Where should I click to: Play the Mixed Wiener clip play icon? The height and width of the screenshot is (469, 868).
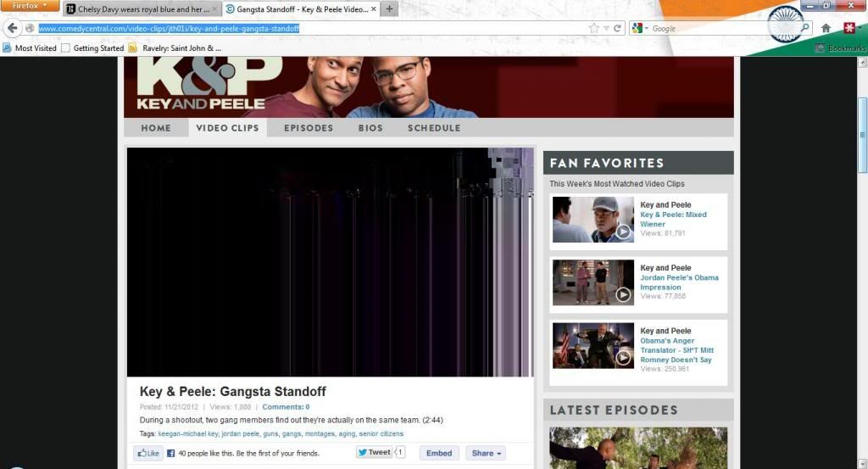(623, 232)
